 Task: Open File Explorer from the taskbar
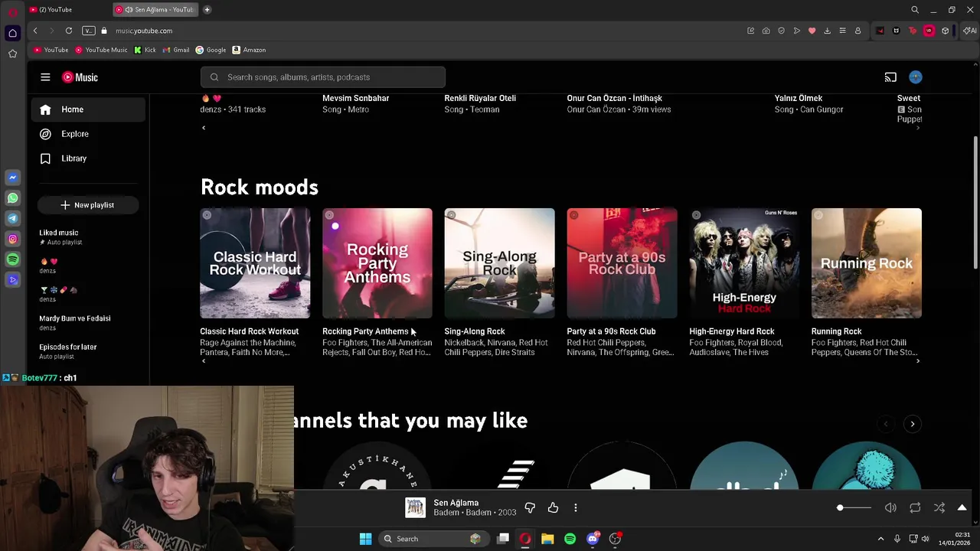(547, 539)
